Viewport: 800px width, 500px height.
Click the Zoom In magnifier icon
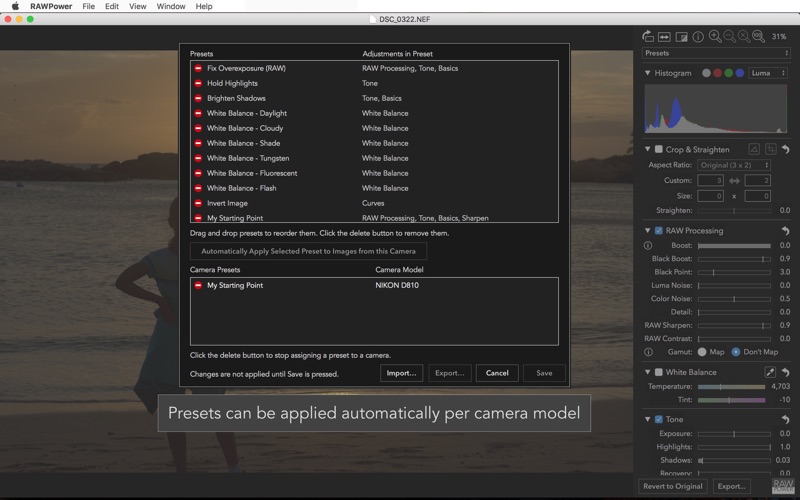[715, 36]
